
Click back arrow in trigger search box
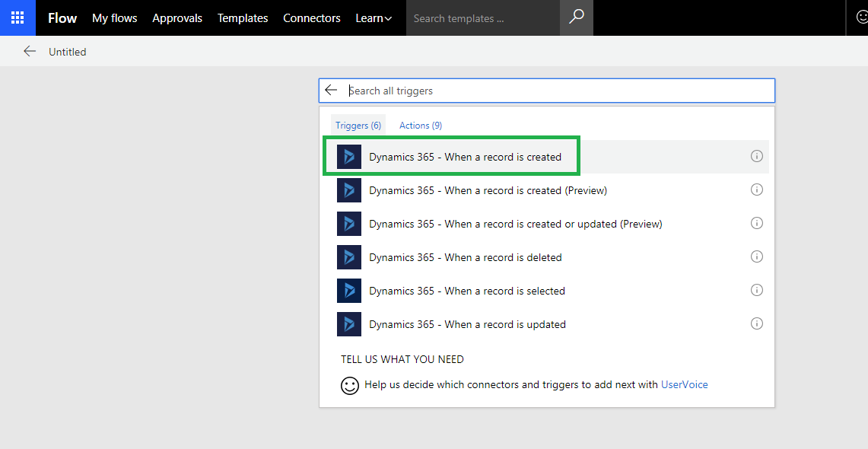(331, 91)
